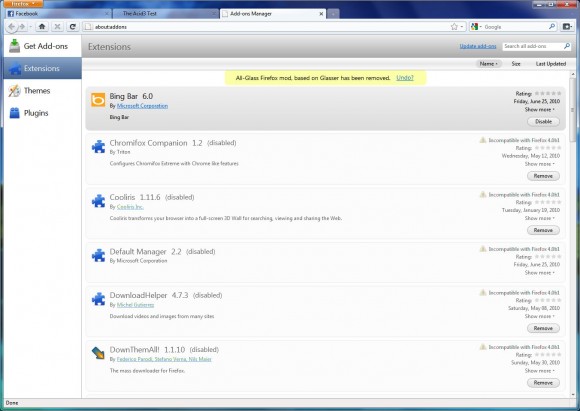
Task: Close the Add-ons Manager tab
Action: pos(321,14)
